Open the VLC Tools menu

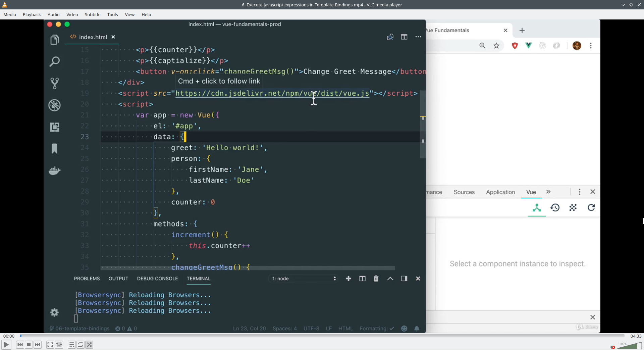pyautogui.click(x=113, y=14)
